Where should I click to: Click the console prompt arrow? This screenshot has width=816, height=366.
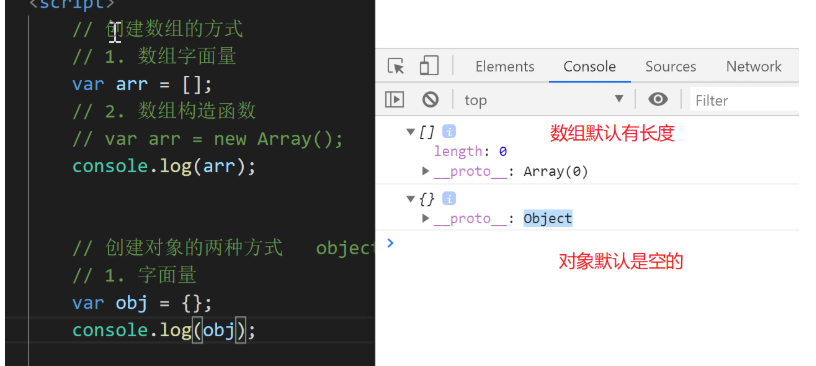click(x=391, y=243)
